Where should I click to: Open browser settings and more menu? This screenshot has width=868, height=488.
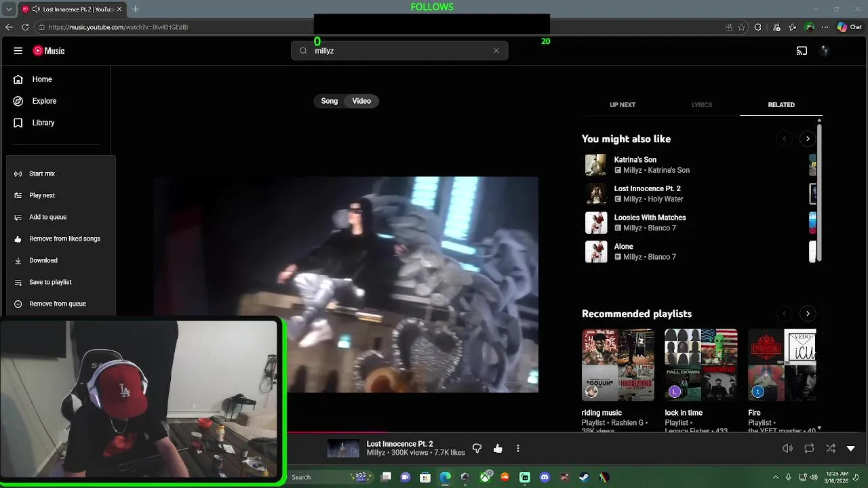coord(825,27)
